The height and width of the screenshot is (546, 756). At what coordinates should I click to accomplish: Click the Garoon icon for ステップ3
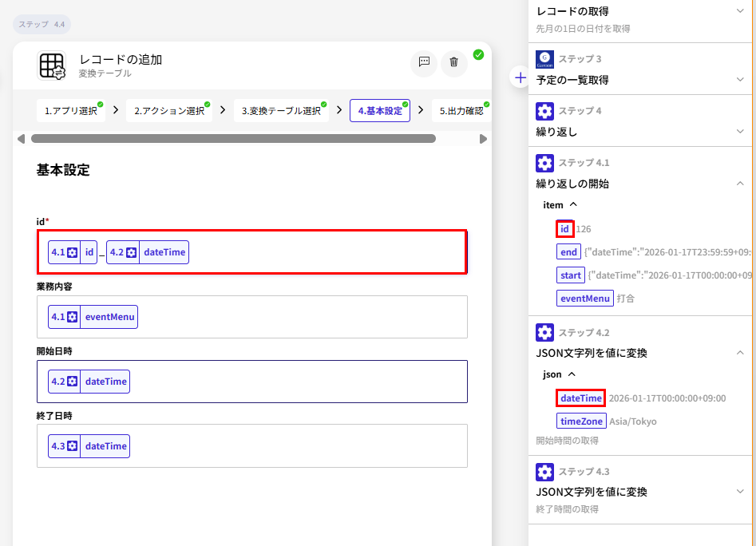click(544, 58)
